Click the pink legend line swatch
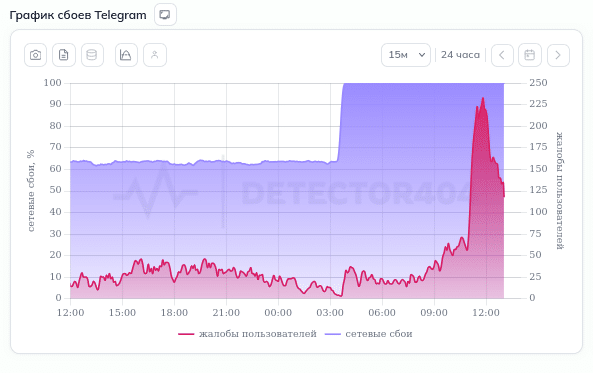The height and width of the screenshot is (373, 593). pyautogui.click(x=186, y=334)
